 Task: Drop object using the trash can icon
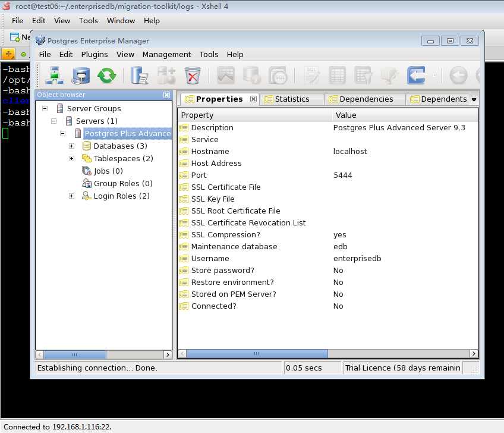point(193,76)
